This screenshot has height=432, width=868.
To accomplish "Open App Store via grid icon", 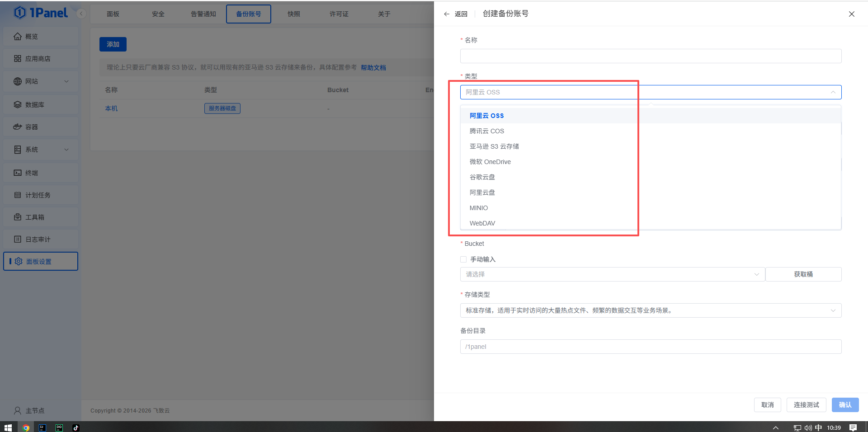I will point(18,59).
